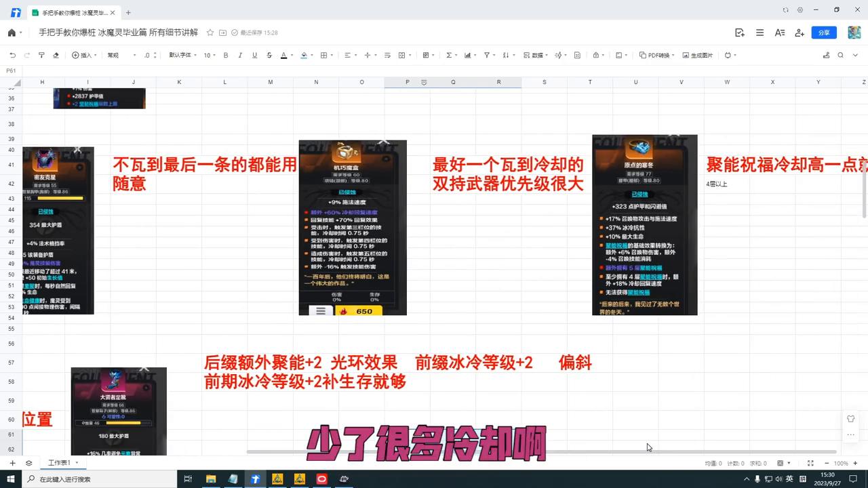Click the Filter funnel icon

click(x=486, y=55)
